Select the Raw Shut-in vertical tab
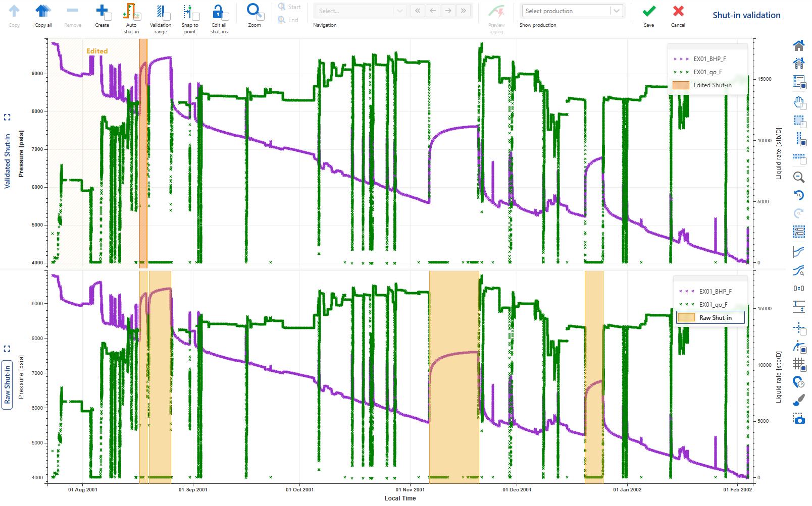This screenshot has width=812, height=506. [7, 385]
